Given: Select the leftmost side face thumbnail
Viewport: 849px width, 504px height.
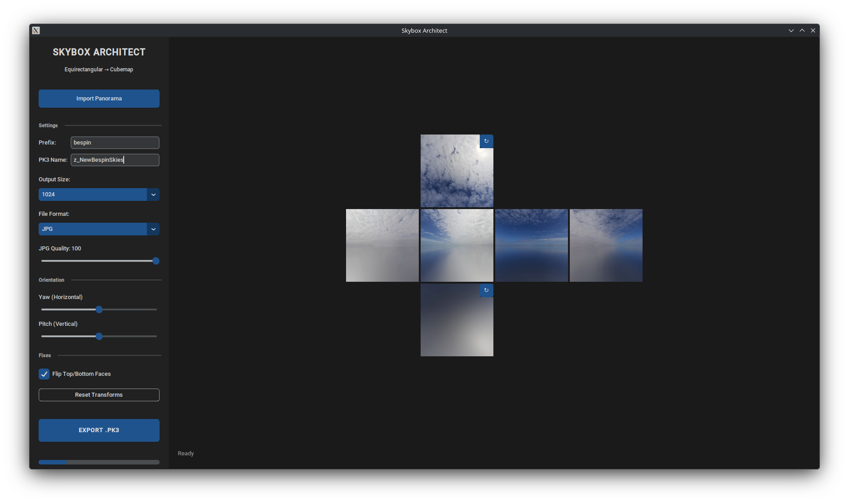Looking at the screenshot, I should click(382, 245).
